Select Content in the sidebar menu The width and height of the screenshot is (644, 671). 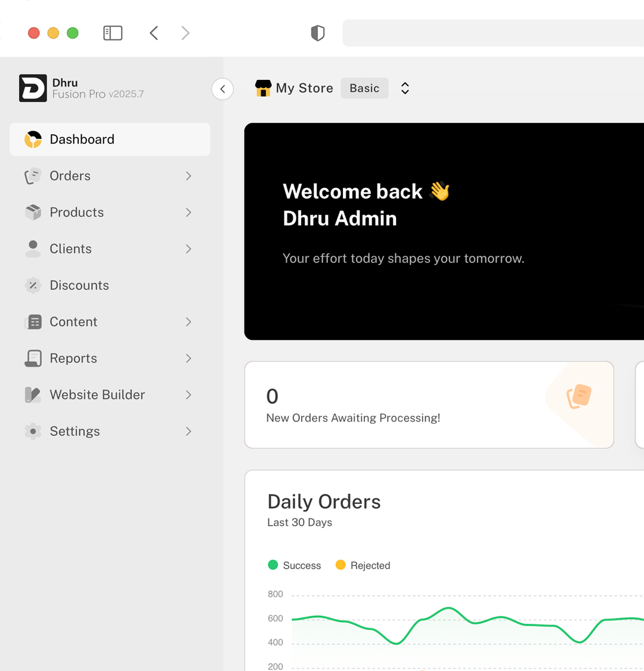click(73, 321)
